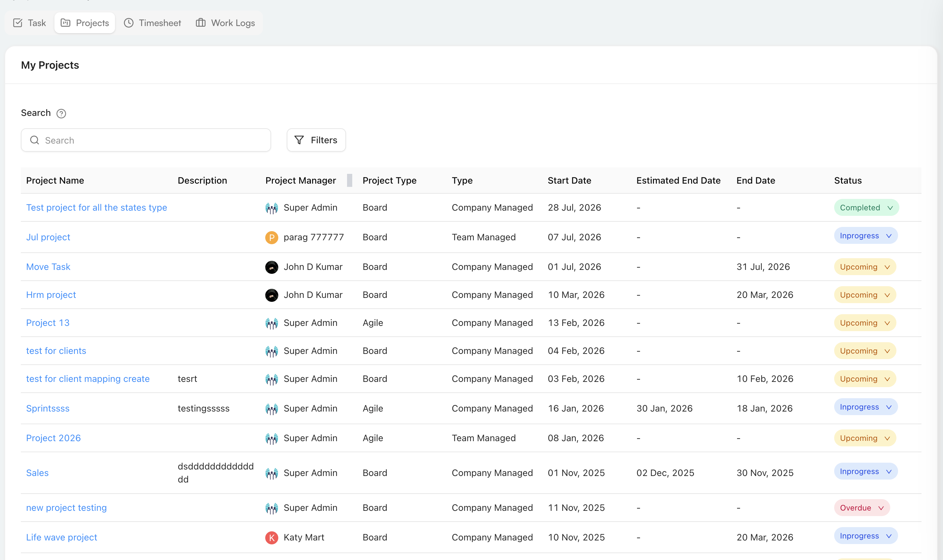
Task: Click the Estimated End Date column header
Action: 678,181
